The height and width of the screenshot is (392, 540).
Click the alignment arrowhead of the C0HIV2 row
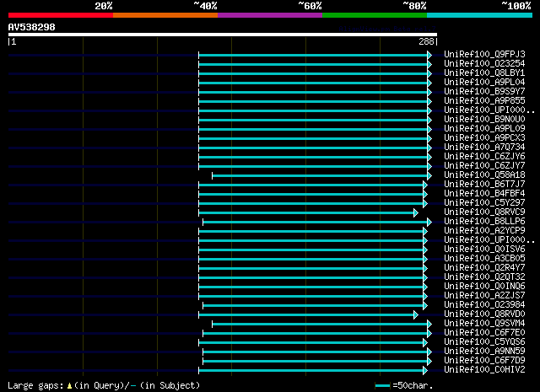pos(425,371)
